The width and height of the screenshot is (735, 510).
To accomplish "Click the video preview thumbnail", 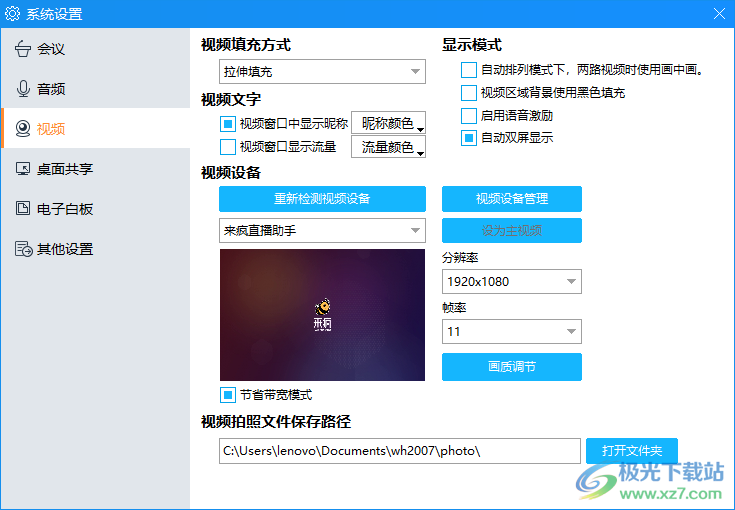I will tap(322, 315).
